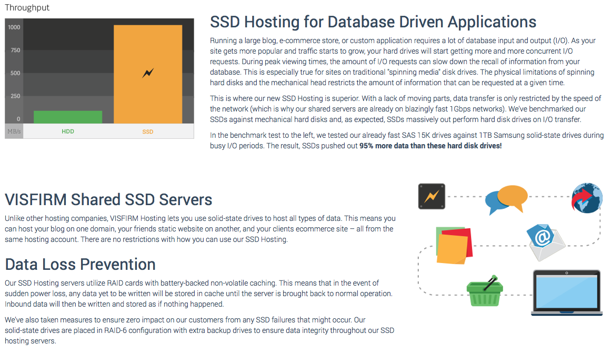Image resolution: width=611 pixels, height=364 pixels.
Task: Click the MB/s unit label
Action: (x=14, y=132)
